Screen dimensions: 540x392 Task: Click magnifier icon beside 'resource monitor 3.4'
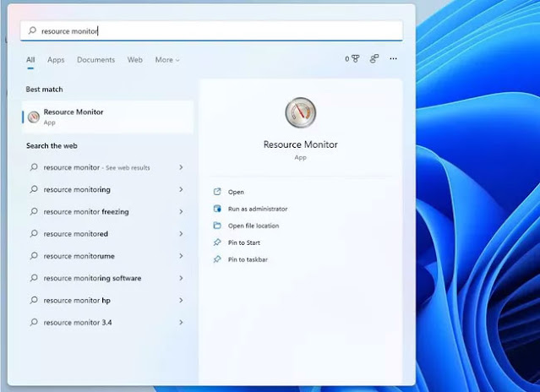(34, 322)
